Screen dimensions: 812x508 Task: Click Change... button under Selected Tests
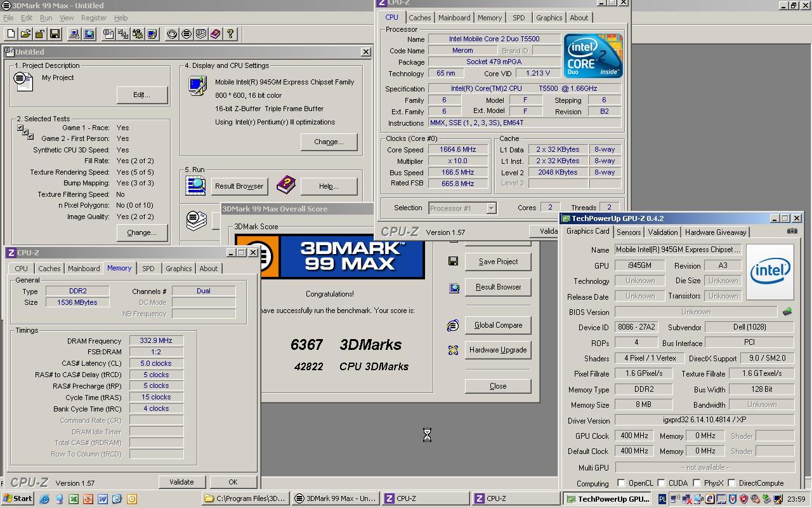point(141,232)
